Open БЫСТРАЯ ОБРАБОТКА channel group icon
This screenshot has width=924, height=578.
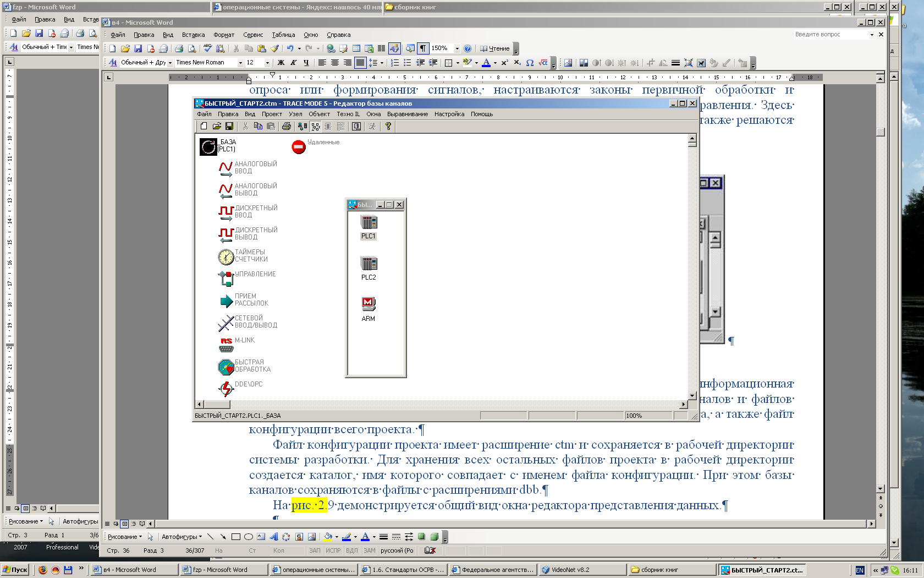point(226,367)
